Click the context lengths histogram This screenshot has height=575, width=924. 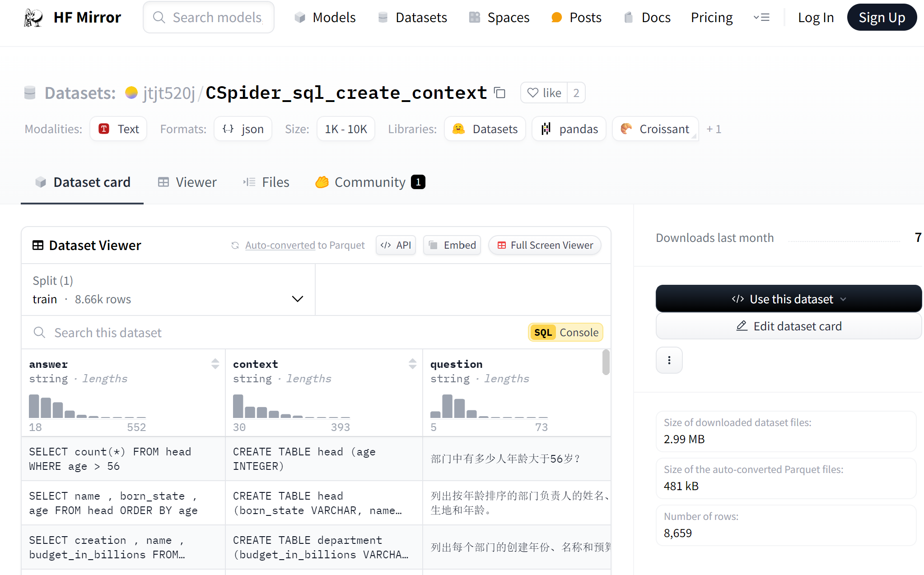(292, 407)
